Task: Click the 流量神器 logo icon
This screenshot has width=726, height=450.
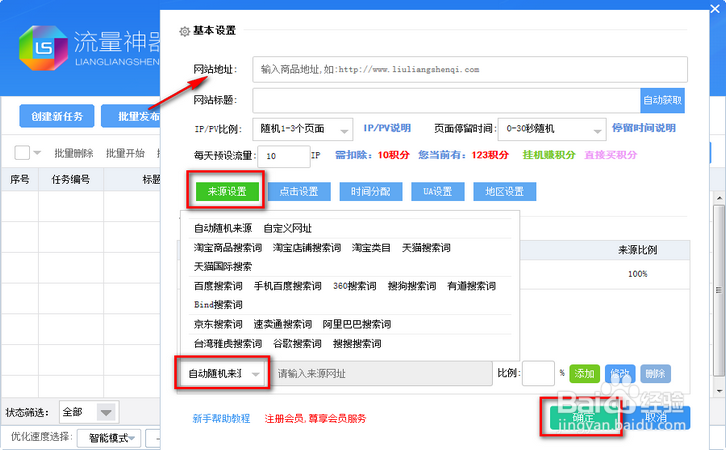Action: (43, 48)
